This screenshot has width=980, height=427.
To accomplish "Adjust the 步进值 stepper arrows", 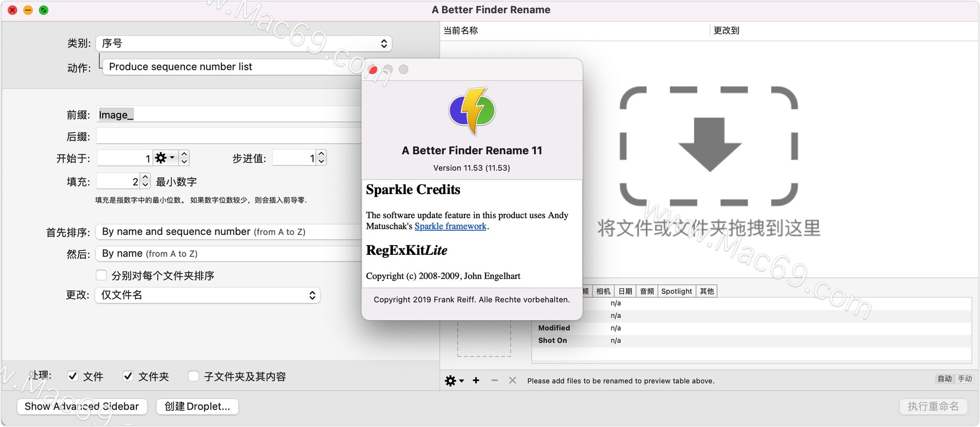I will coord(321,158).
